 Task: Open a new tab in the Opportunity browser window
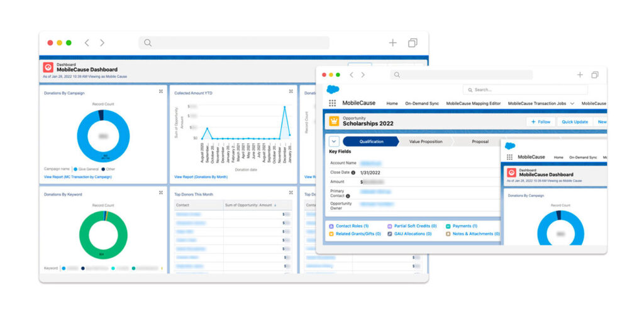579,75
